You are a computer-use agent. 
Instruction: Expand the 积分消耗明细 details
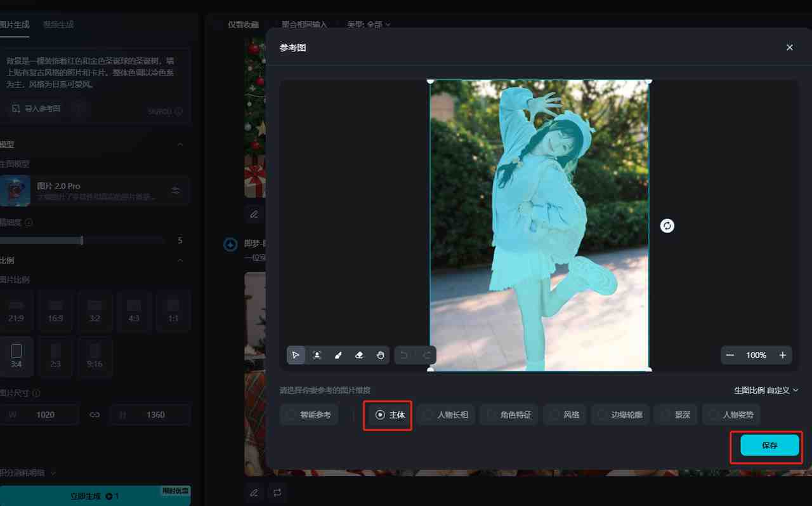28,473
